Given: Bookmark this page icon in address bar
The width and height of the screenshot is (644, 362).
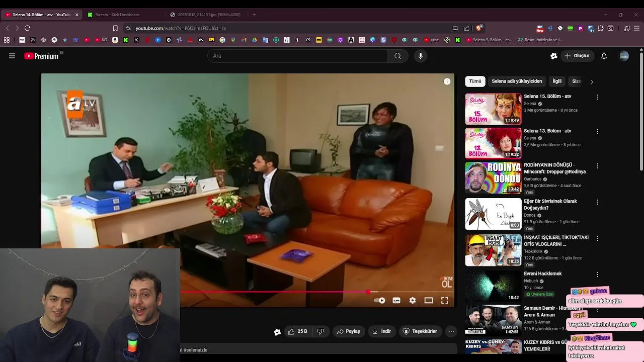Looking at the screenshot, I should pyautogui.click(x=115, y=28).
